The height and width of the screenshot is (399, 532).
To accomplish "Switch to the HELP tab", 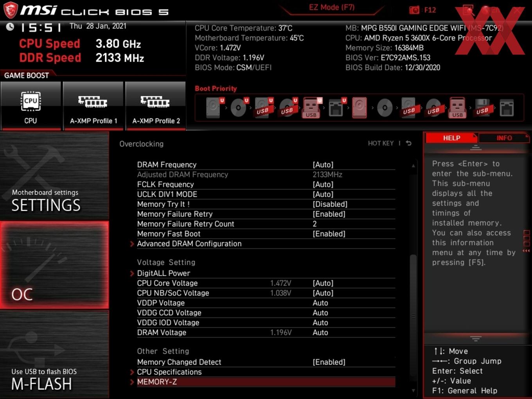I will 451,138.
